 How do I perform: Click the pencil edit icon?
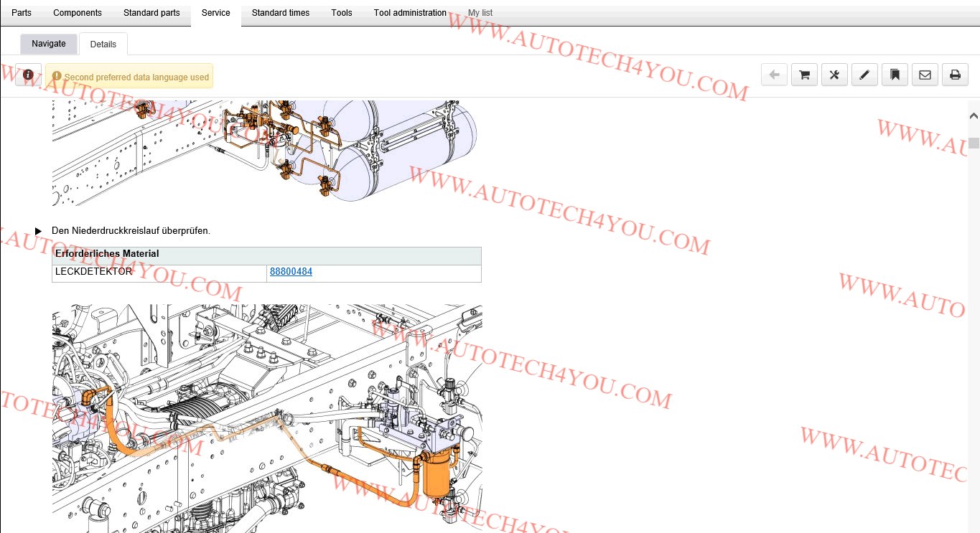point(864,75)
